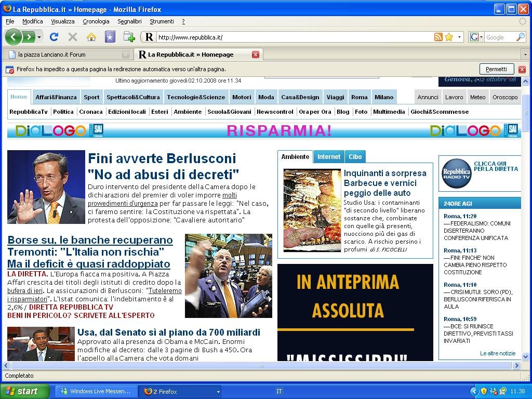Open the list all tabs dropdown
The image size is (532, 399).
tap(525, 54)
